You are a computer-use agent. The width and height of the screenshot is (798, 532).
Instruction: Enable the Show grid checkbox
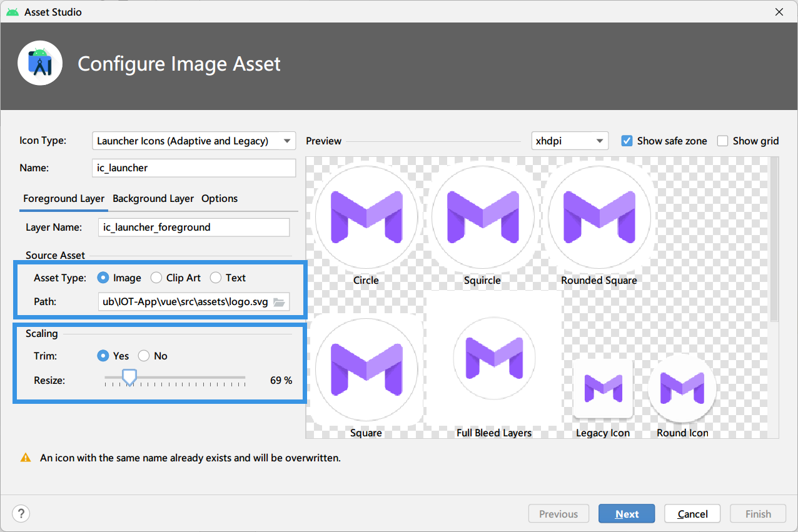[x=722, y=141]
